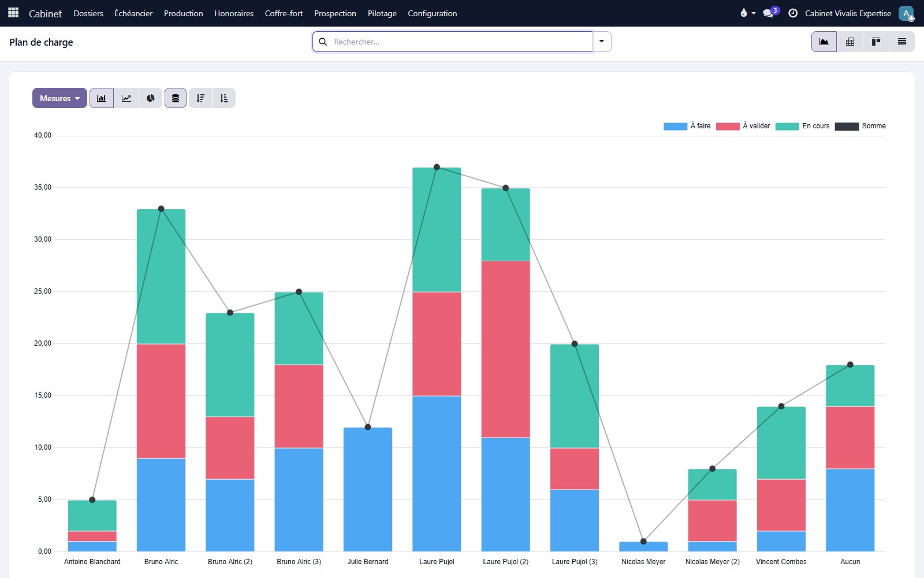The height and width of the screenshot is (578, 924).
Task: Open the Échéancier menu
Action: 133,13
